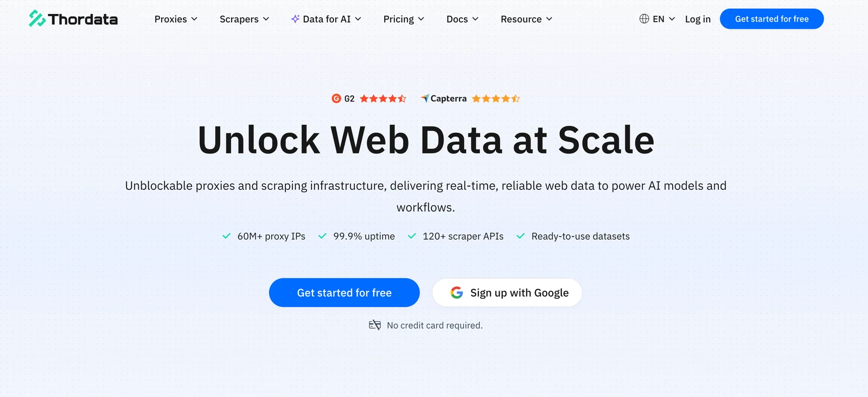The height and width of the screenshot is (397, 868).
Task: Click the checkmark beside 60M+ proxy IPs
Action: (x=226, y=236)
